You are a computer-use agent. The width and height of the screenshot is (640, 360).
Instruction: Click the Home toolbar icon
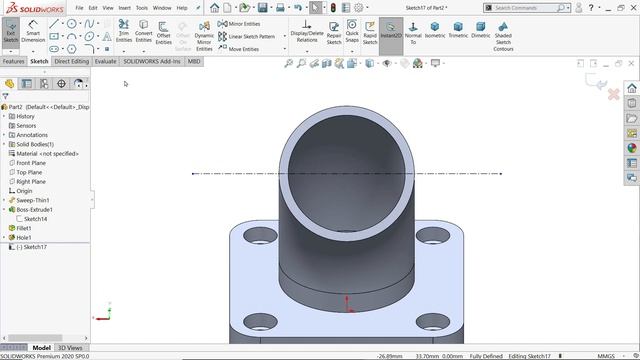(x=214, y=7)
